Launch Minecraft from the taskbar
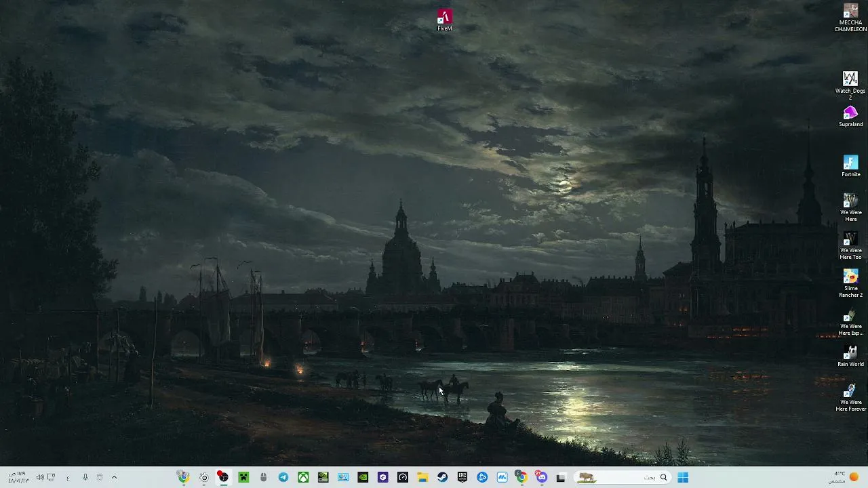The width and height of the screenshot is (868, 488). pyautogui.click(x=243, y=477)
